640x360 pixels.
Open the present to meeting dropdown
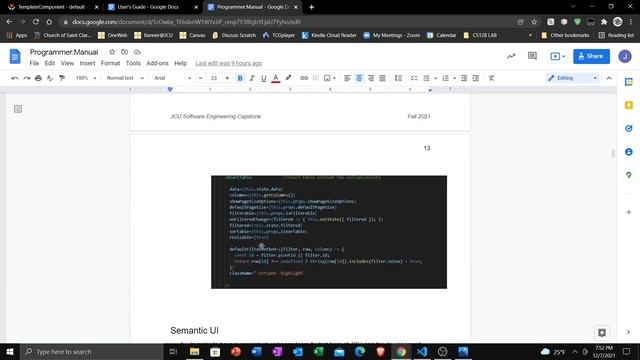558,56
